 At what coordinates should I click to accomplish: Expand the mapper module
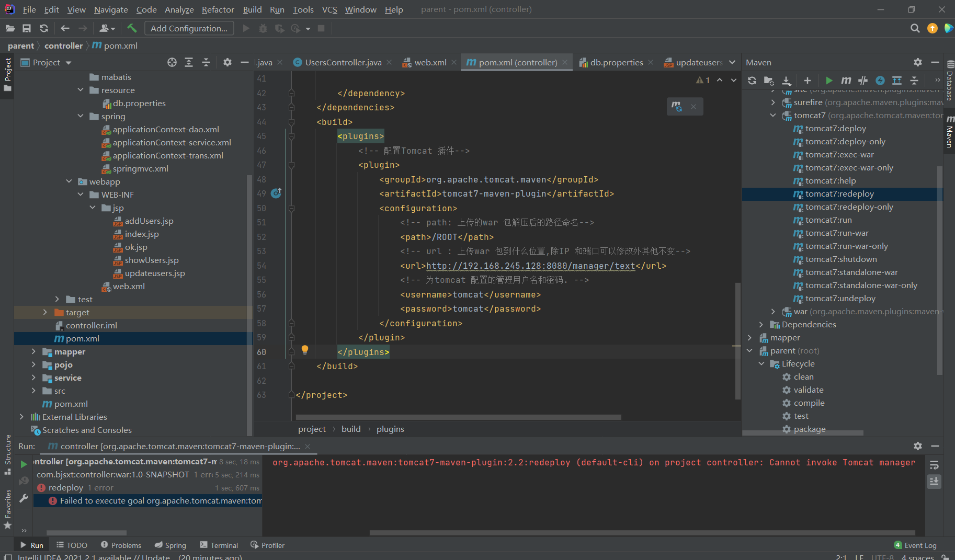(x=33, y=351)
